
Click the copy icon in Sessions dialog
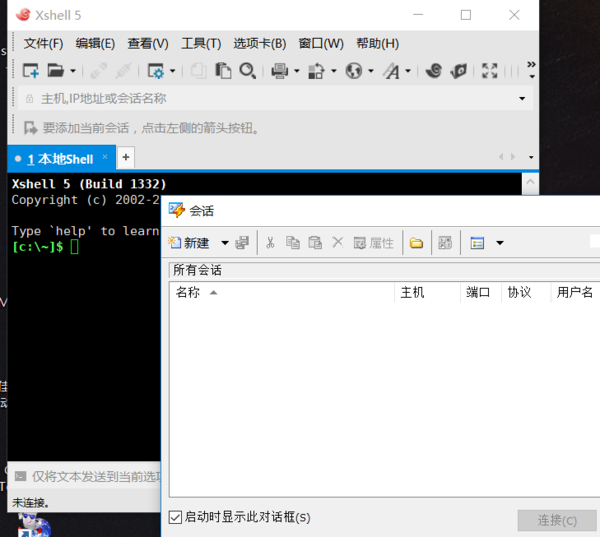pos(293,243)
